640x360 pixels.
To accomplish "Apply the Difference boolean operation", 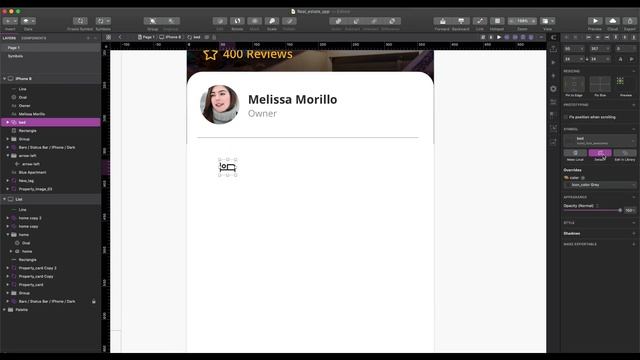I will coord(392,21).
